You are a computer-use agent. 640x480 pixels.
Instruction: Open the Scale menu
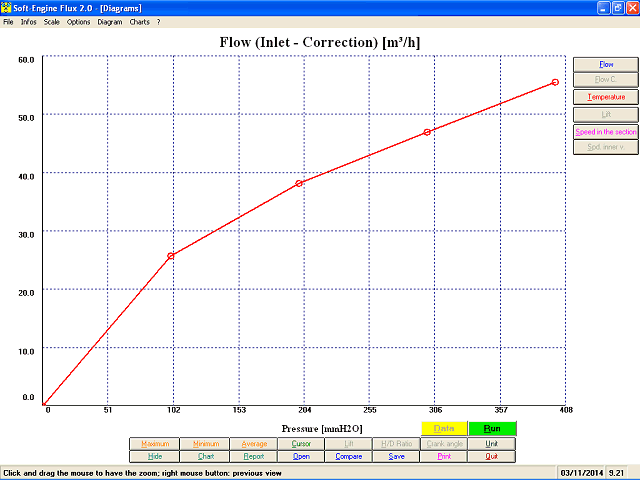[x=52, y=22]
